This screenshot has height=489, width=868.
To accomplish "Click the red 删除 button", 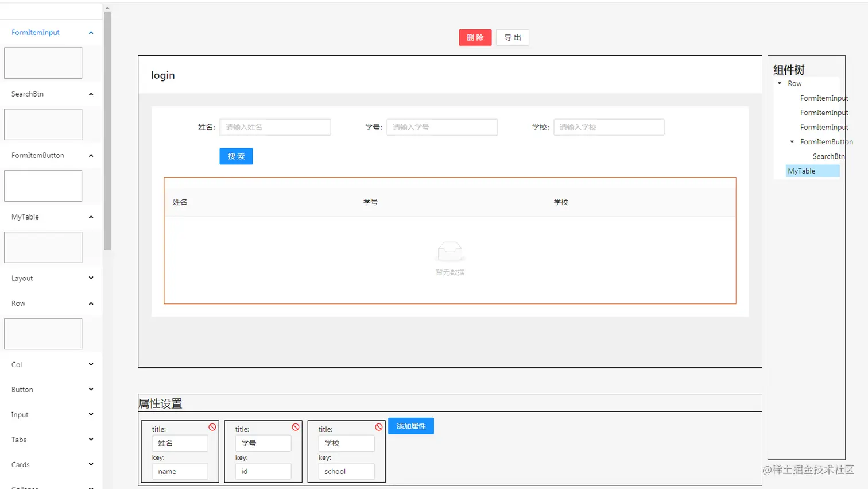I will click(475, 37).
